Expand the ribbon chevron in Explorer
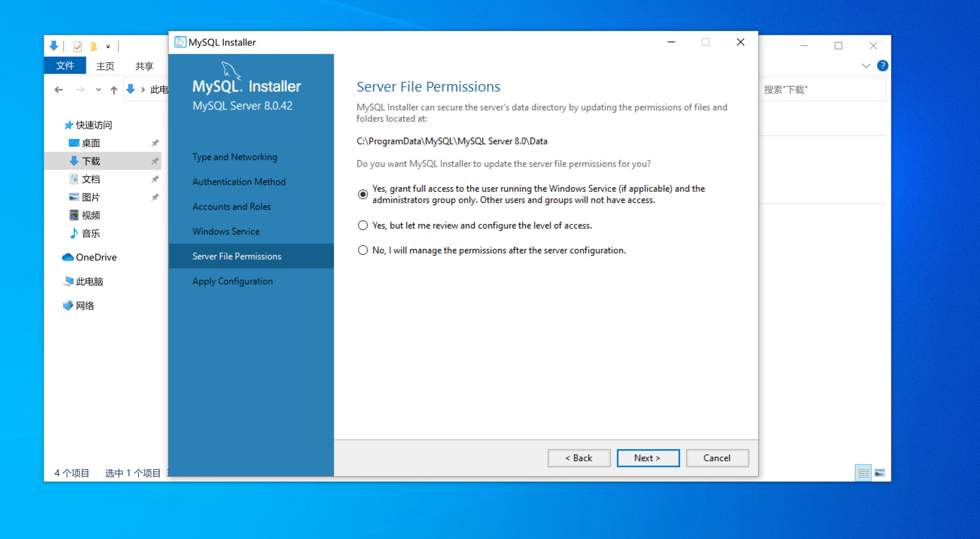The height and width of the screenshot is (539, 980). 866,66
